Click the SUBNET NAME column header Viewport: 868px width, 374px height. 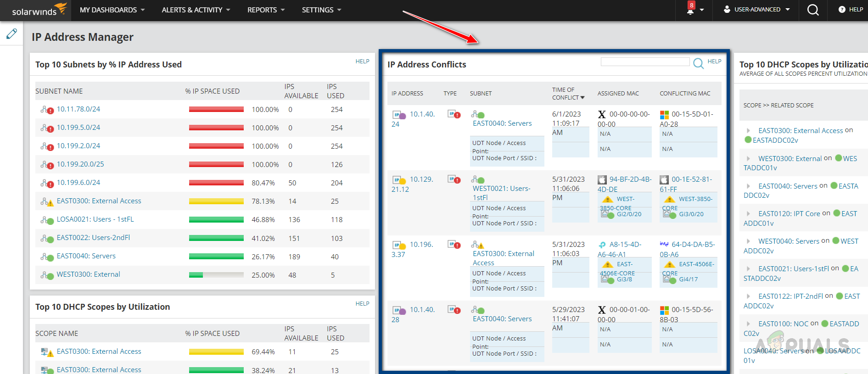59,91
